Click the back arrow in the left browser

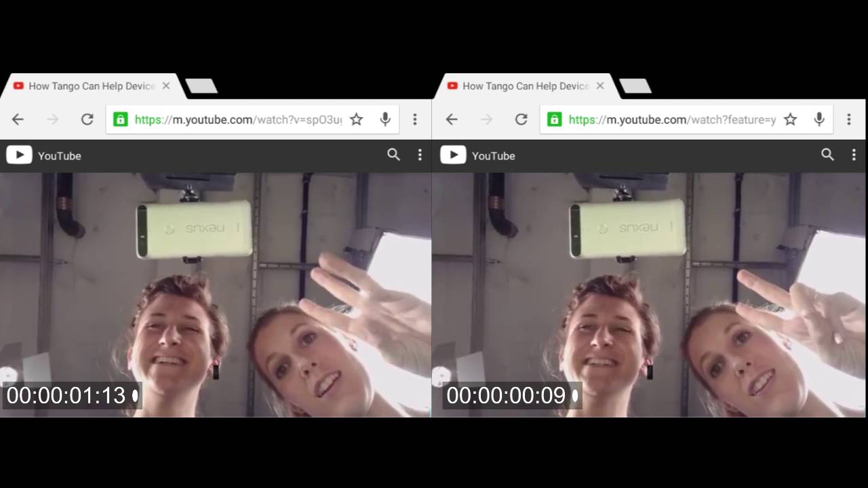pyautogui.click(x=18, y=119)
